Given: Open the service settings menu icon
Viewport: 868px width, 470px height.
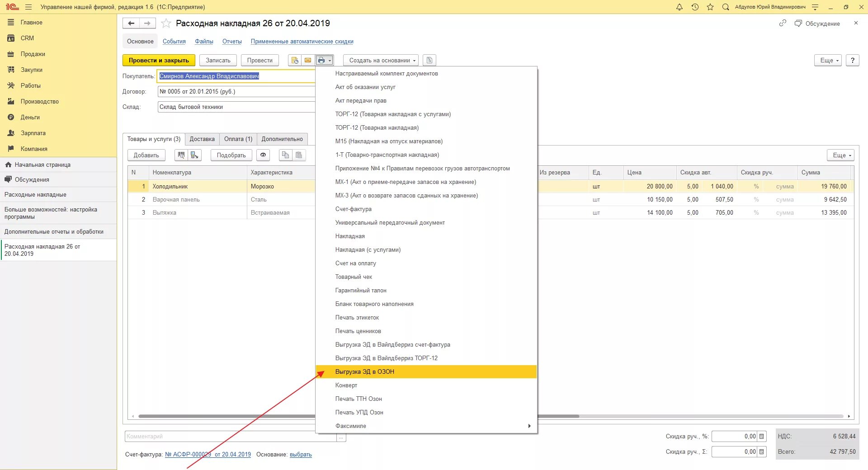Looking at the screenshot, I should [x=815, y=7].
